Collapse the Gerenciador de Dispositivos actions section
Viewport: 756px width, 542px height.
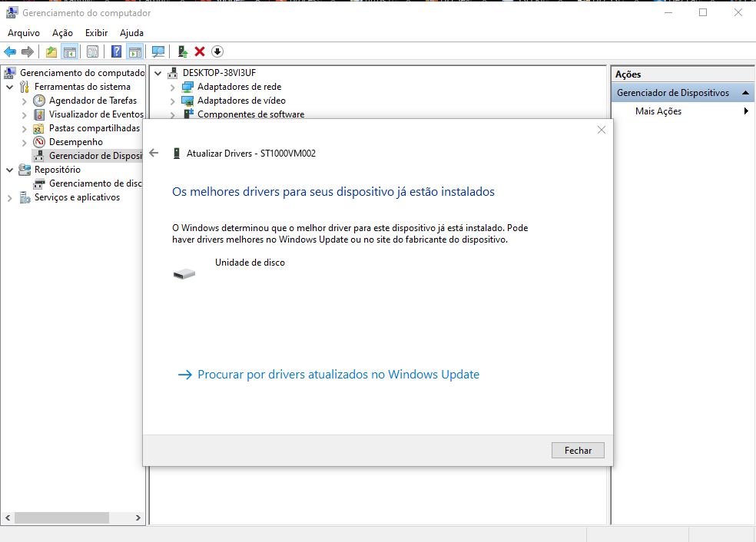coord(745,92)
